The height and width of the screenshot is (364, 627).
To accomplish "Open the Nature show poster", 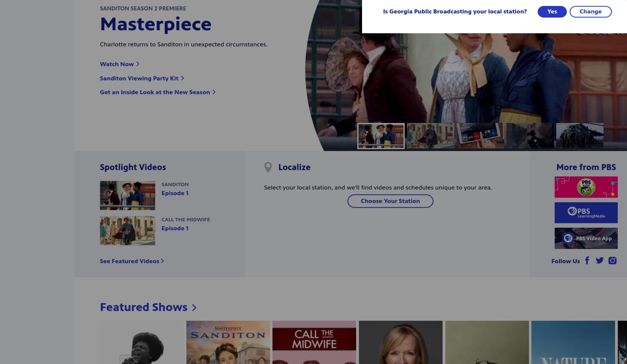I will pos(573,342).
